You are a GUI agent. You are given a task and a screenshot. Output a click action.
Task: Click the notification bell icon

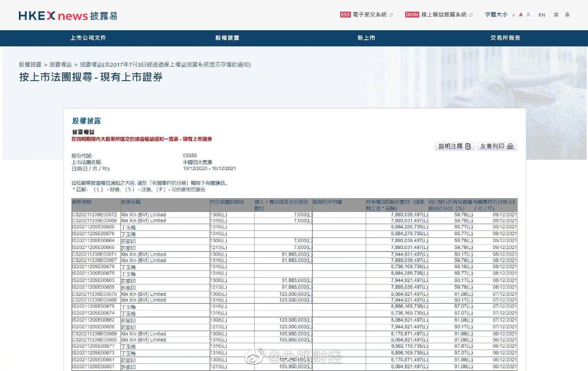(567, 15)
